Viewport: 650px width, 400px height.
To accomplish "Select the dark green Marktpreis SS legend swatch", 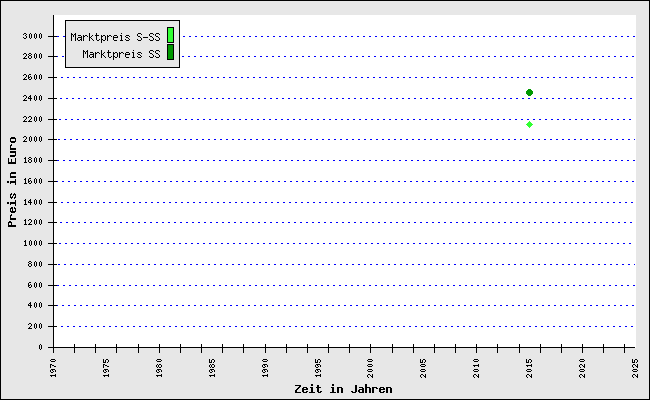I will 170,52.
